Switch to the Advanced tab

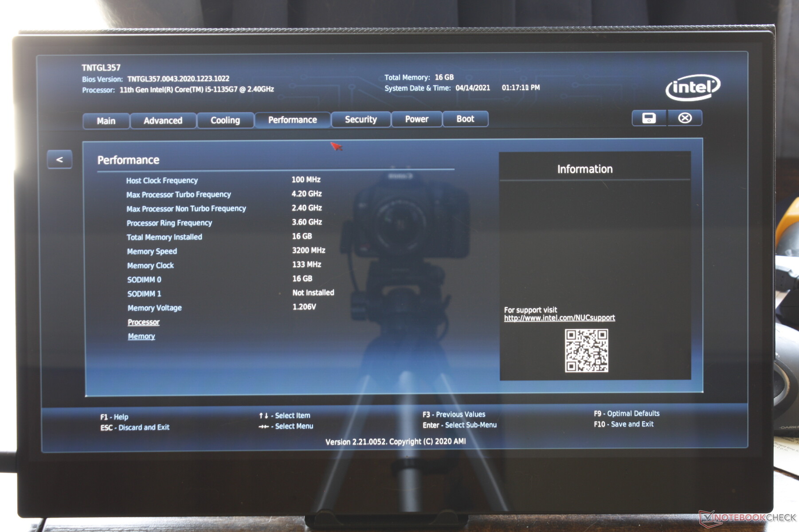click(163, 121)
